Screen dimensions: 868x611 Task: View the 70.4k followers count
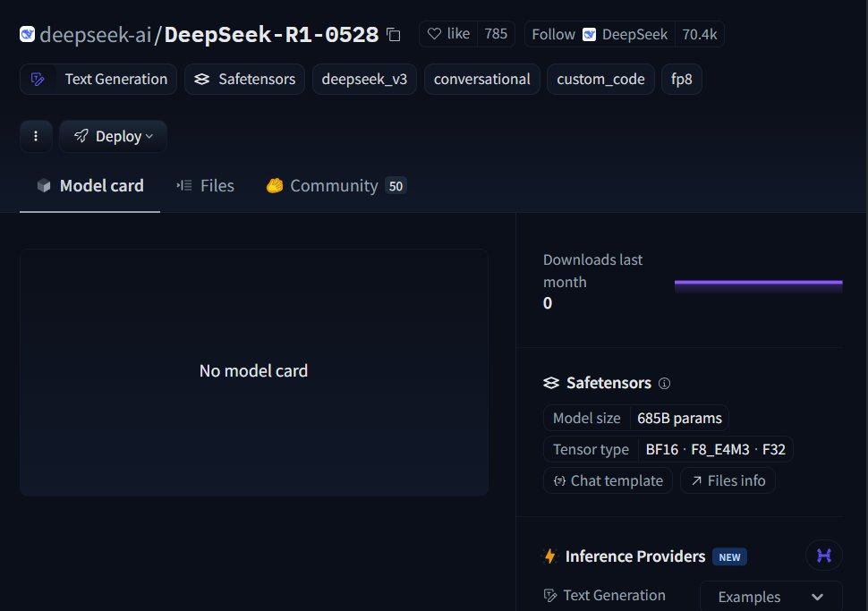click(x=699, y=34)
